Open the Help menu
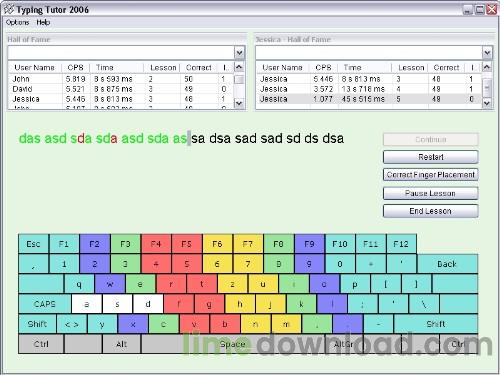The width and height of the screenshot is (500, 375). [43, 22]
